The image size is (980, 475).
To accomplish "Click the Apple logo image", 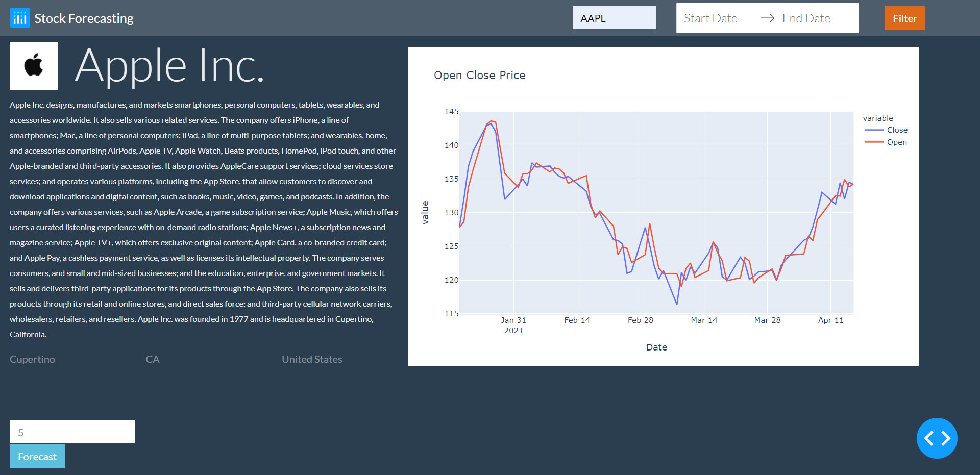I will tap(34, 65).
